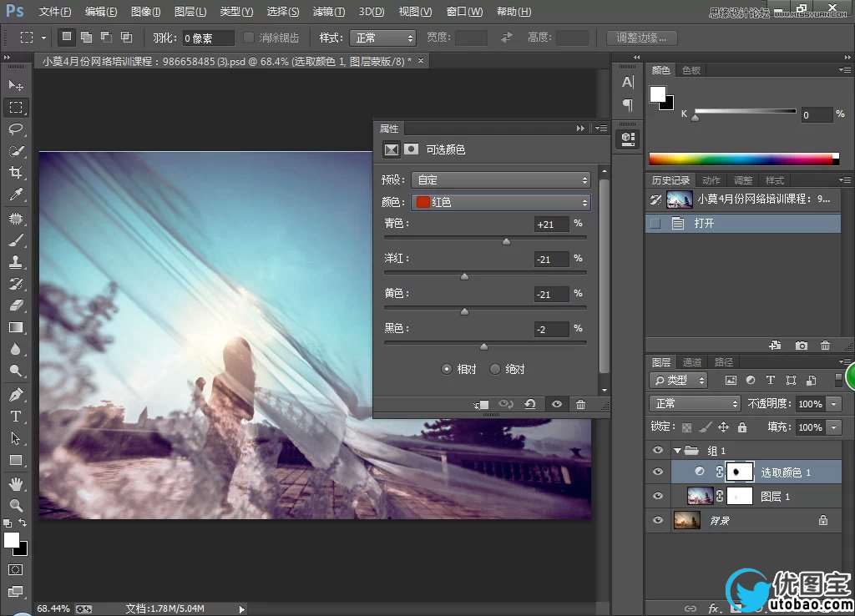This screenshot has height=616, width=855.
Task: Open the 样式 style dropdown
Action: pos(382,38)
